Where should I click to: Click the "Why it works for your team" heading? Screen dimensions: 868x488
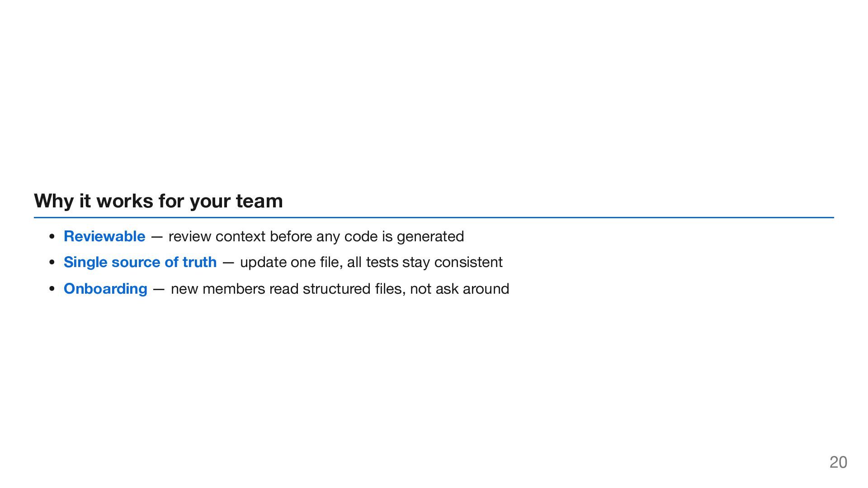(x=158, y=201)
